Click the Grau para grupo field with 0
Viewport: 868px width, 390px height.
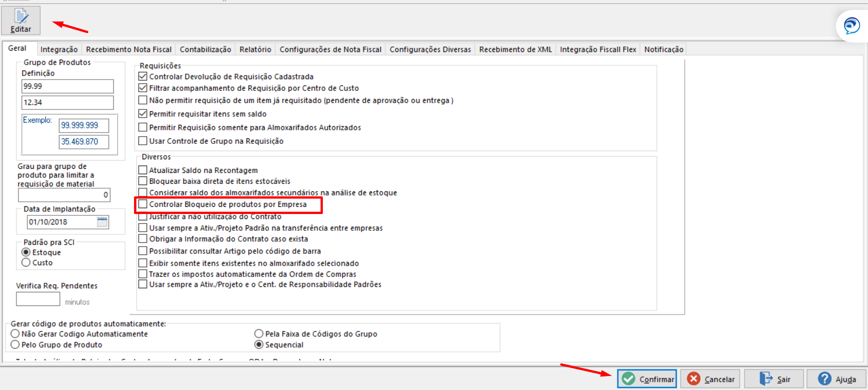pyautogui.click(x=64, y=195)
